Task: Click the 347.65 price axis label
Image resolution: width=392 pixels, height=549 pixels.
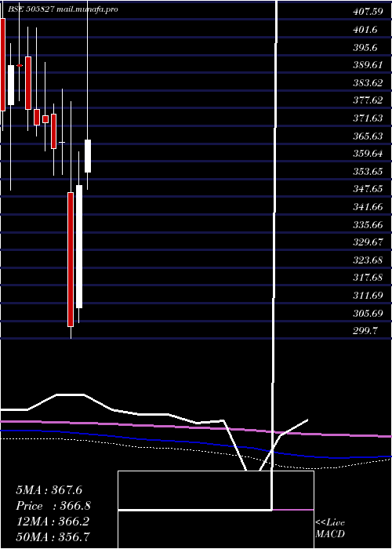Action: coord(368,189)
